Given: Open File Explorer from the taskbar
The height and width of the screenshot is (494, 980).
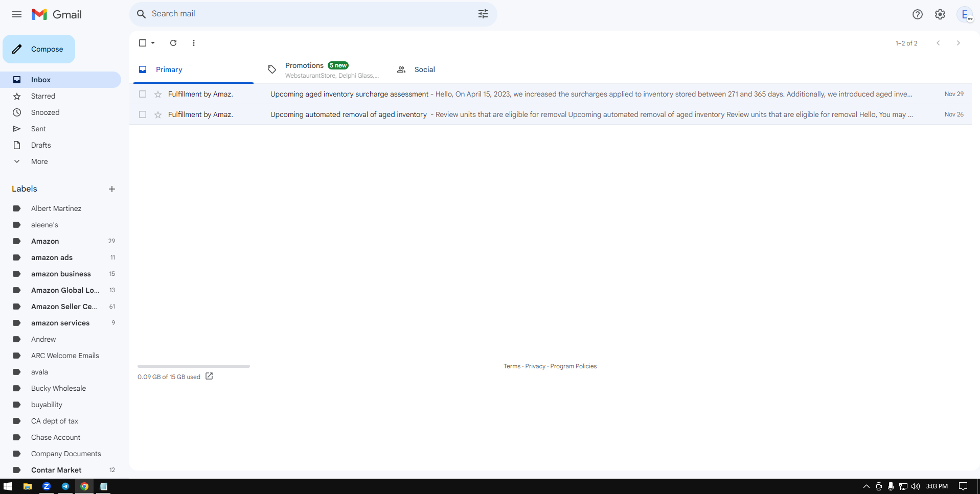Looking at the screenshot, I should click(28, 486).
